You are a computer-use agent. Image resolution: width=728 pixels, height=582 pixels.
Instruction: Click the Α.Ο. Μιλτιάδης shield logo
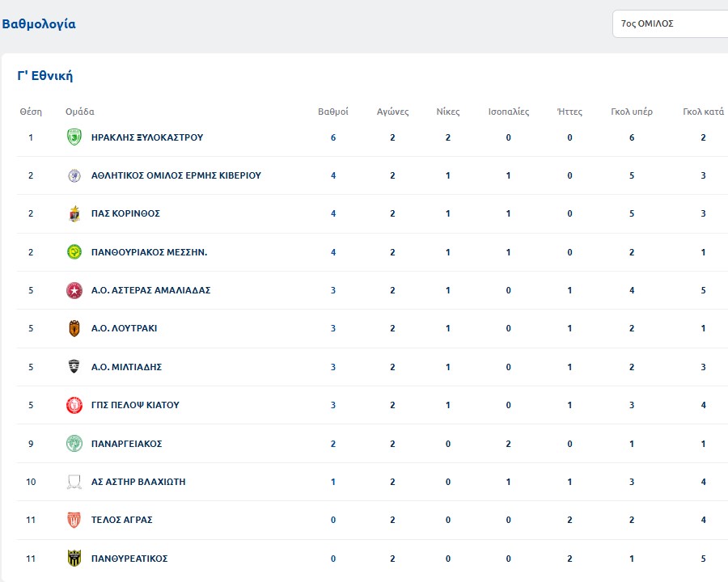point(74,367)
